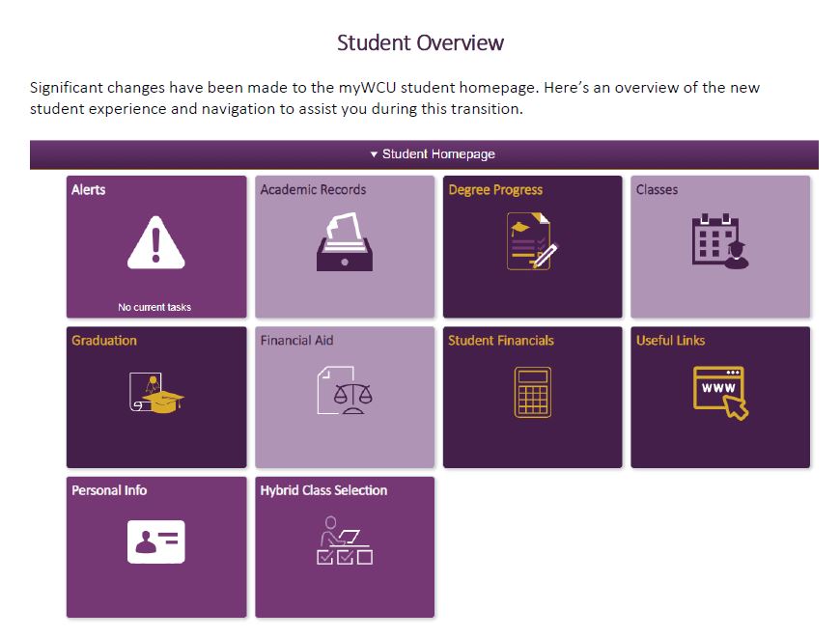The width and height of the screenshot is (840, 638).
Task: Click the Graduation tile label
Action: click(x=104, y=341)
